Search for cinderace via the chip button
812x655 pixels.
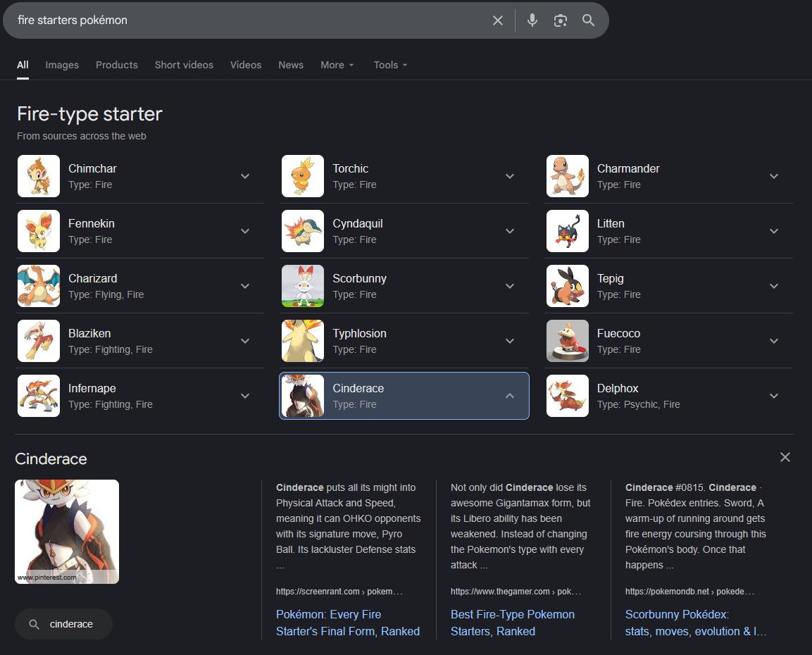(x=63, y=624)
